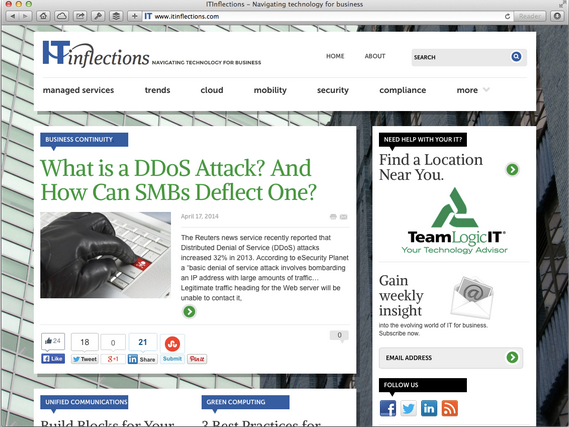Click the Reader button in address bar

click(529, 16)
